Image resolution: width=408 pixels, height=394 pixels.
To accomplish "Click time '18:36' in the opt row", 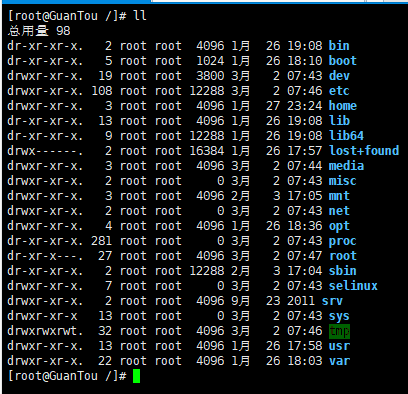I will point(305,226).
